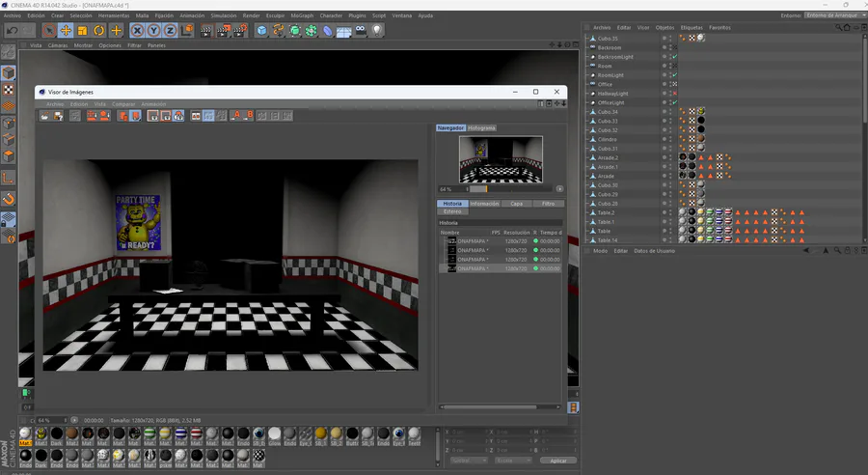The width and height of the screenshot is (868, 475).
Task: Toggle Y axis lock
Action: click(154, 31)
